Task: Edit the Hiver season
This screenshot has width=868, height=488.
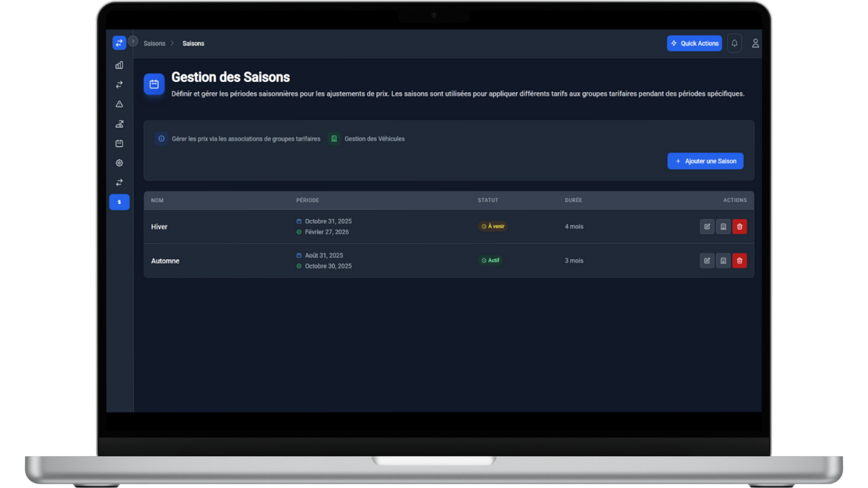Action: point(707,227)
